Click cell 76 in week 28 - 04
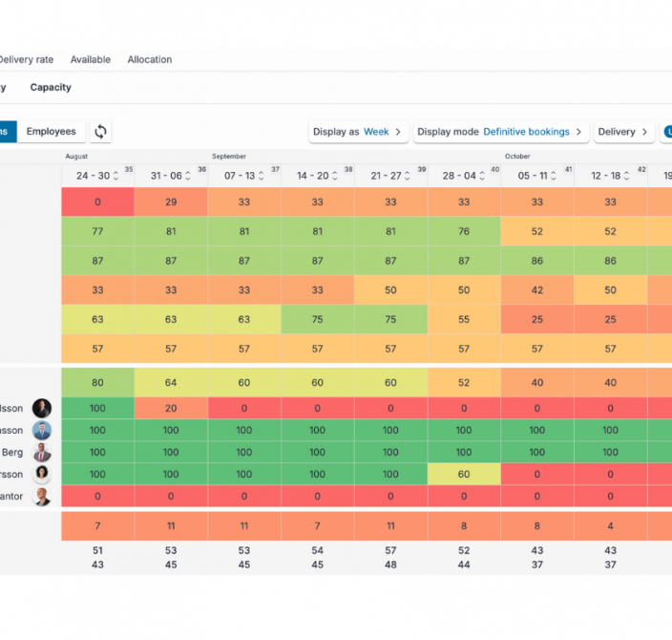The width and height of the screenshot is (672, 640). [464, 231]
